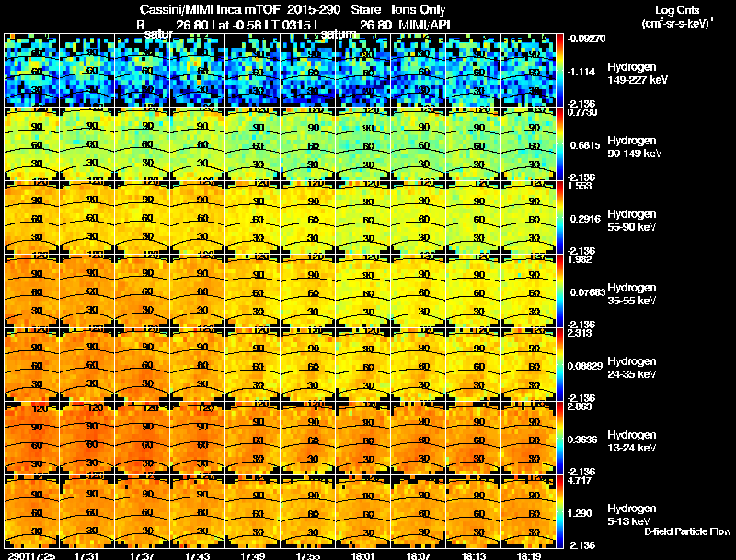This screenshot has width=736, height=560.
Task: Click the 'Hydrogen 5-13 keV' row label
Action: 632,515
